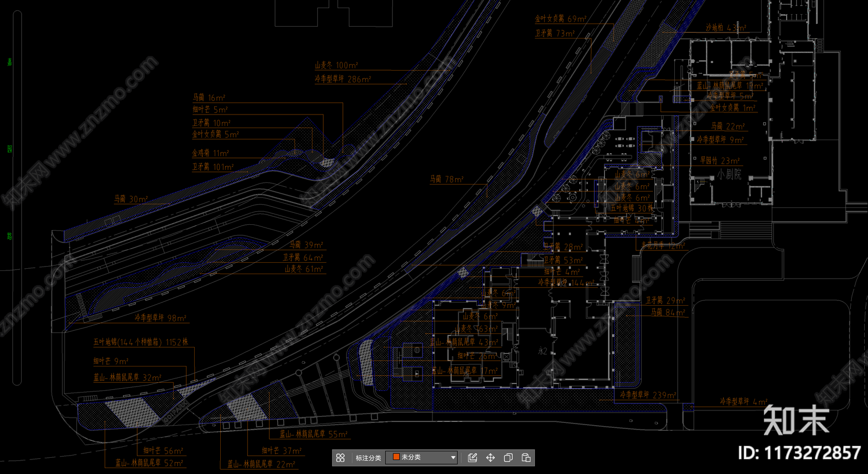
Task: Select the 蓝山-林荫鼠尾草 52m² annotation
Action: pos(149,463)
